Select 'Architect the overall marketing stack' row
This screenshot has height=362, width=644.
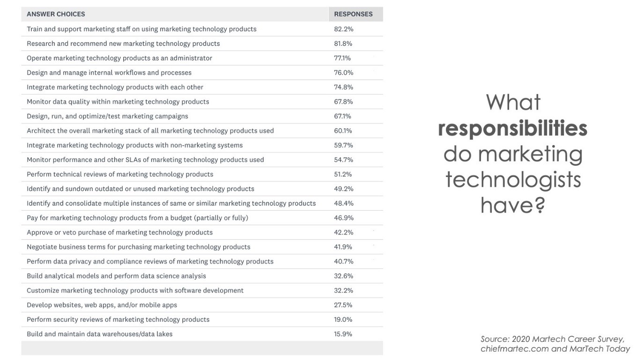pos(150,131)
